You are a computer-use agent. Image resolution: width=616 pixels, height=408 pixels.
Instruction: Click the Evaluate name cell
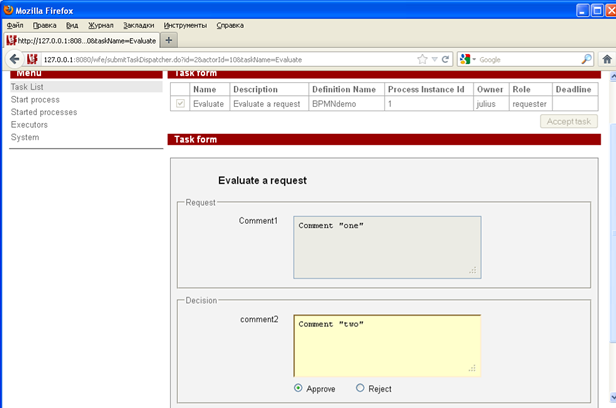click(208, 104)
